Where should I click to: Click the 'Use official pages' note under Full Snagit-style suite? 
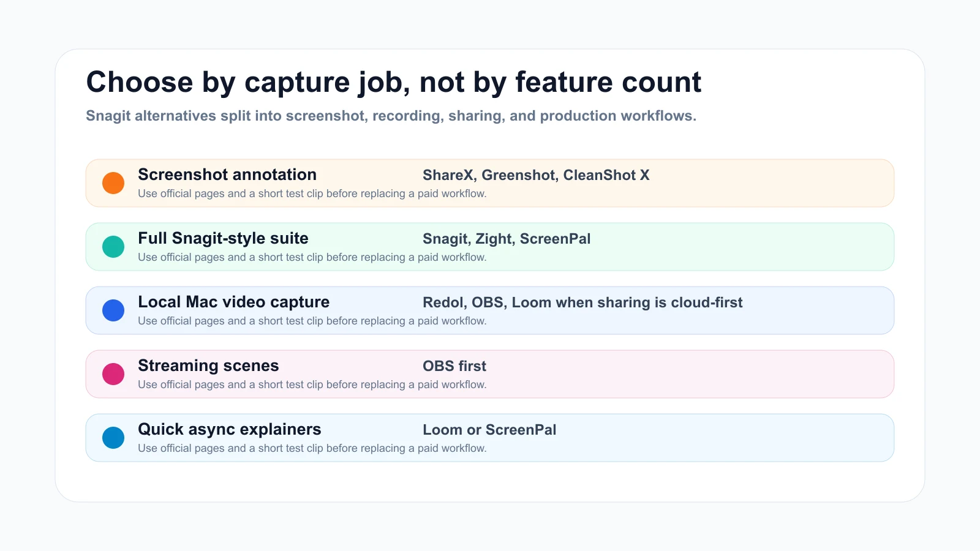pyautogui.click(x=312, y=257)
